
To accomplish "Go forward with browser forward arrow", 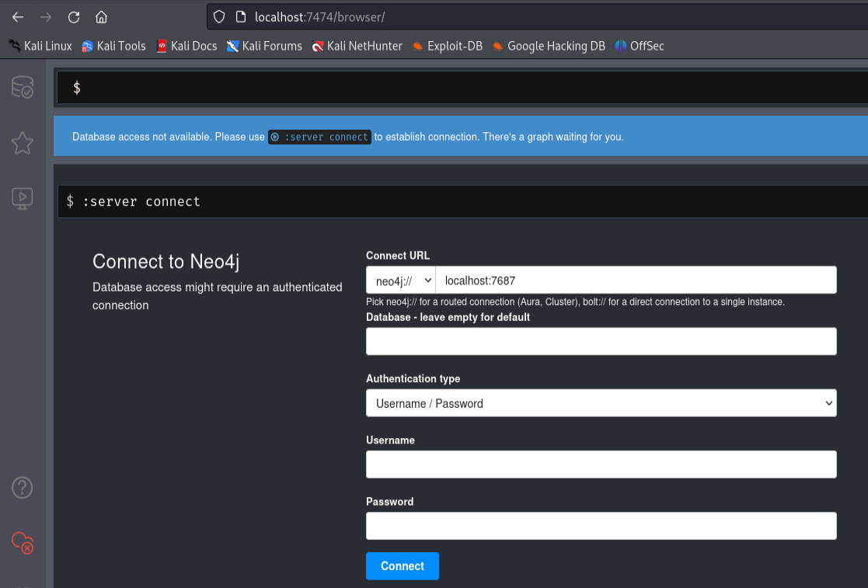I will [45, 17].
